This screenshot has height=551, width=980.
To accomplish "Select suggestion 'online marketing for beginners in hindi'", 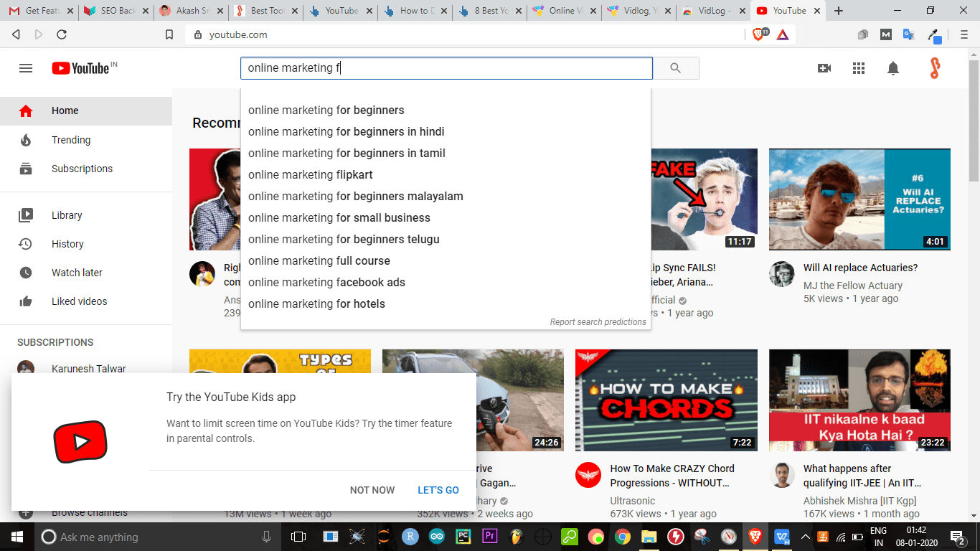I will [x=446, y=131].
